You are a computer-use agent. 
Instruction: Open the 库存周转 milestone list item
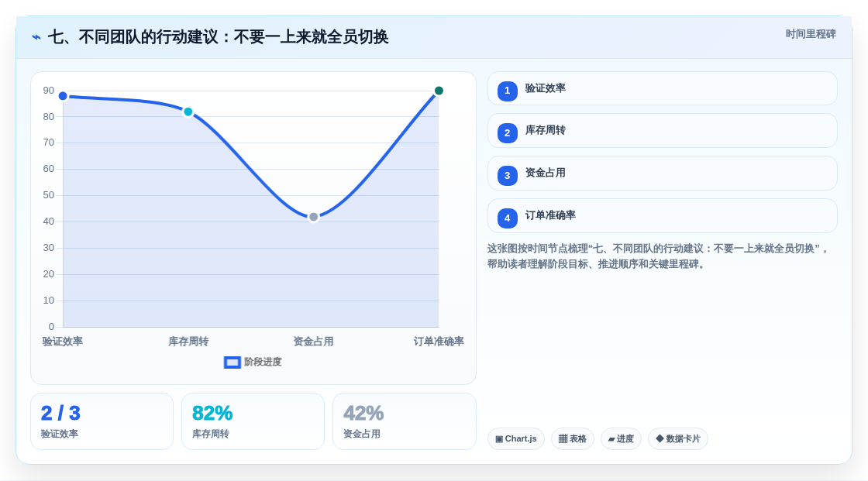pyautogui.click(x=662, y=131)
